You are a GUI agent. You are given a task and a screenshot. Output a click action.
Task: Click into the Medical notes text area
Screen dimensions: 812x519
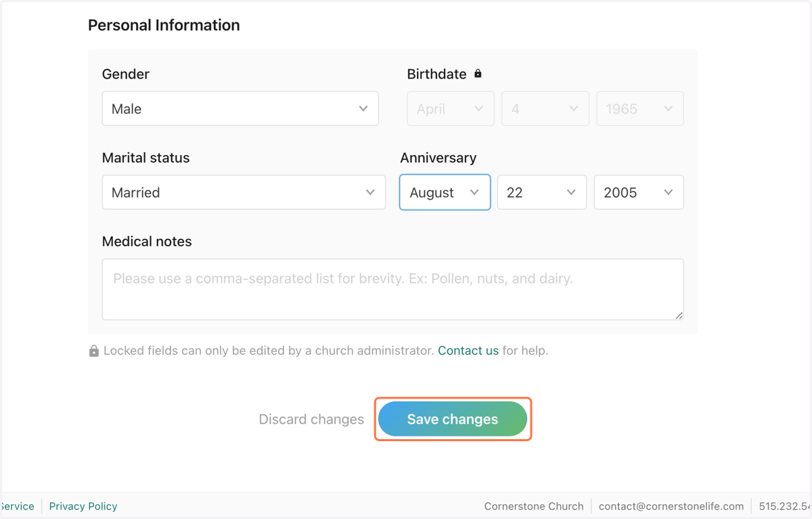[x=393, y=289]
